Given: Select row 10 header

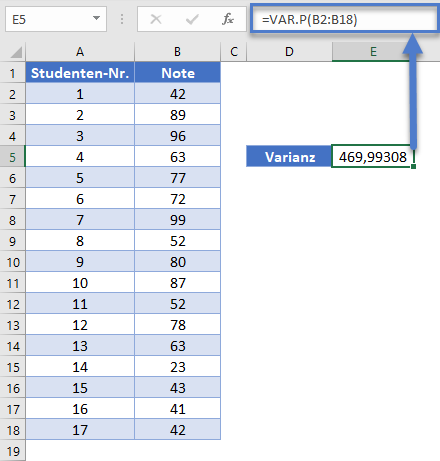Looking at the screenshot, I should (13, 262).
